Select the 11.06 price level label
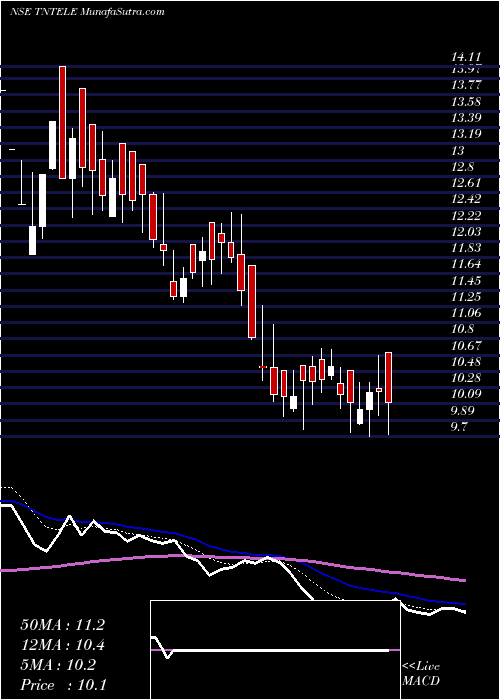This screenshot has height=700, width=500. 466,313
